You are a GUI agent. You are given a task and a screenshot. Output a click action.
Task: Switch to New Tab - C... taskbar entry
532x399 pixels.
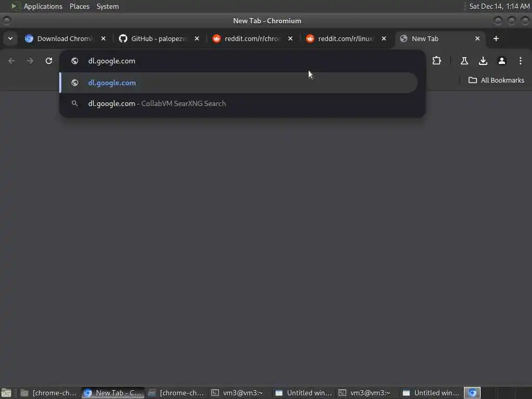(x=113, y=393)
